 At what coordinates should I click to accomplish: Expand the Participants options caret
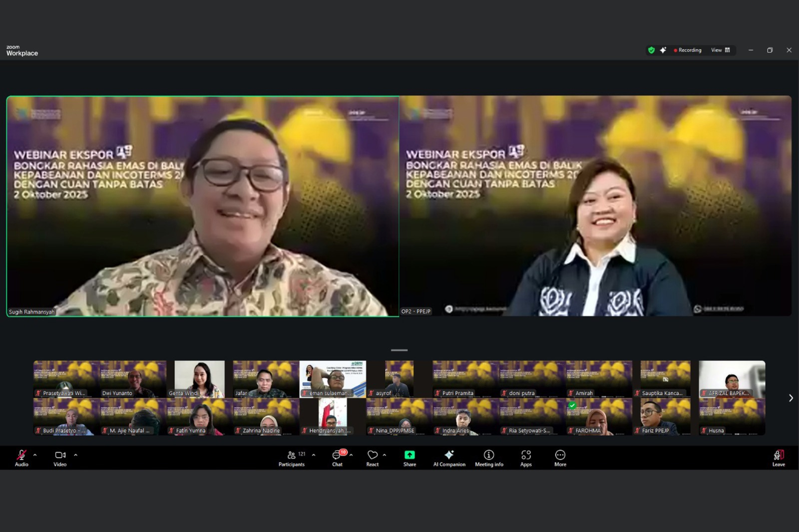pos(314,455)
